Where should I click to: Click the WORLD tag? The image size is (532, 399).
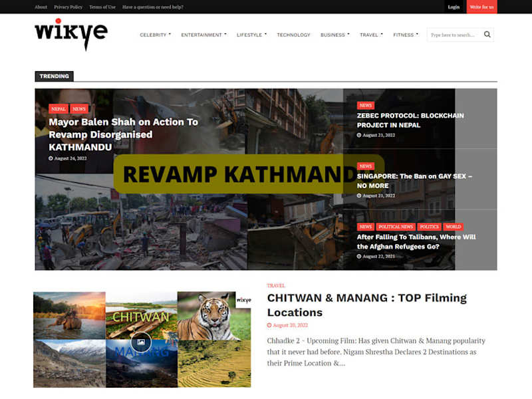click(454, 227)
